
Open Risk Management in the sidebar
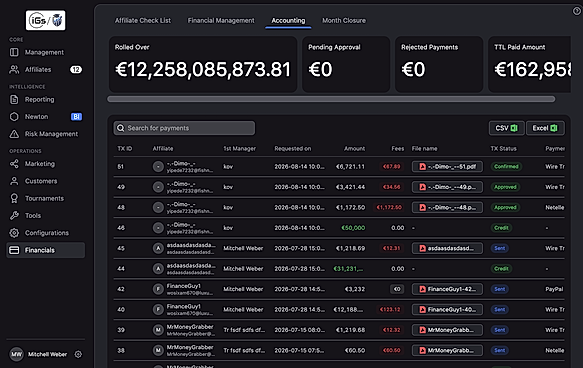pyautogui.click(x=45, y=134)
